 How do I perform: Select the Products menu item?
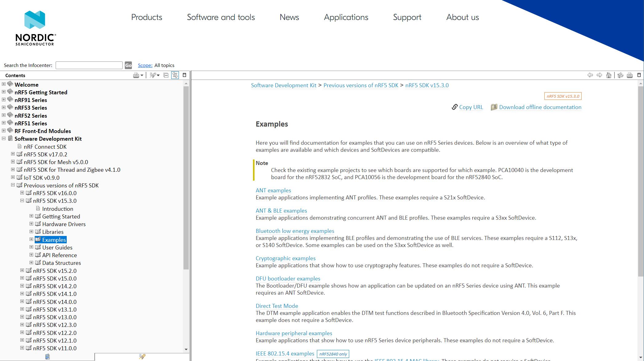coord(146,17)
